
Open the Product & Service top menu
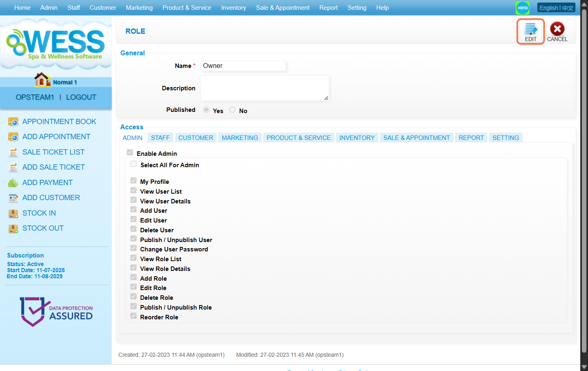[x=187, y=8]
